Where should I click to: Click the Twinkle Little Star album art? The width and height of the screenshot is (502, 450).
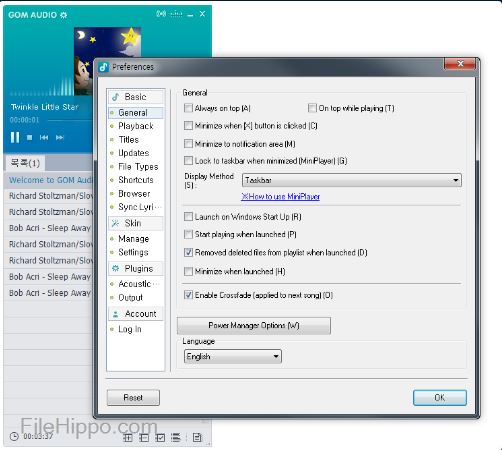click(x=107, y=62)
